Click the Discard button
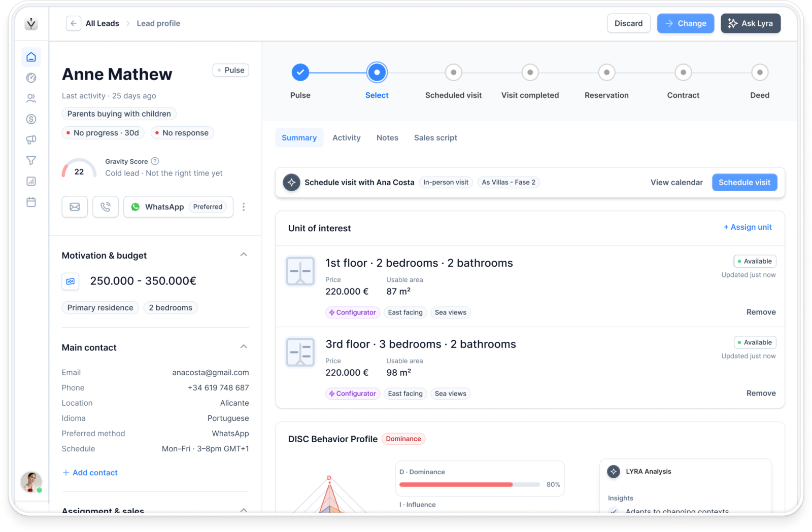Screen dimensions: 812x532 pyautogui.click(x=629, y=23)
